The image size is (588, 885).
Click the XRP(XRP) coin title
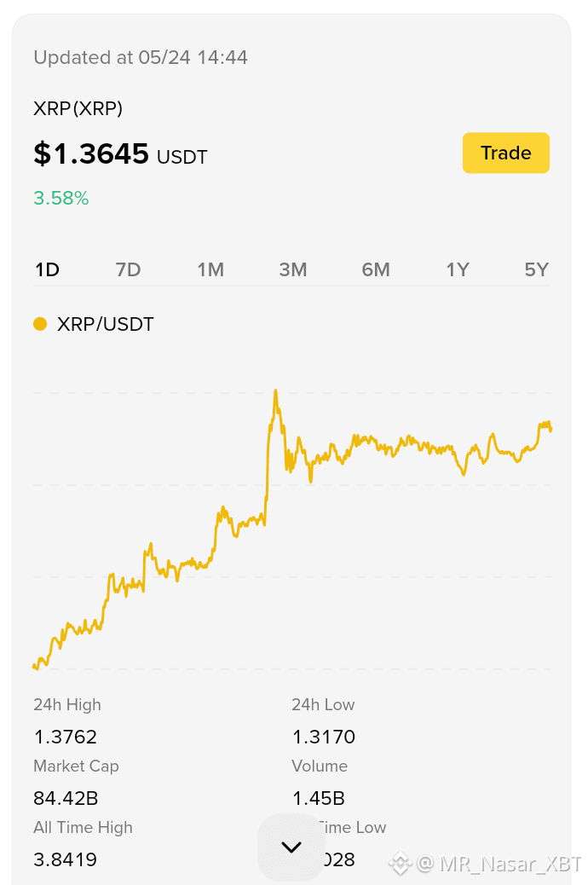pos(78,108)
